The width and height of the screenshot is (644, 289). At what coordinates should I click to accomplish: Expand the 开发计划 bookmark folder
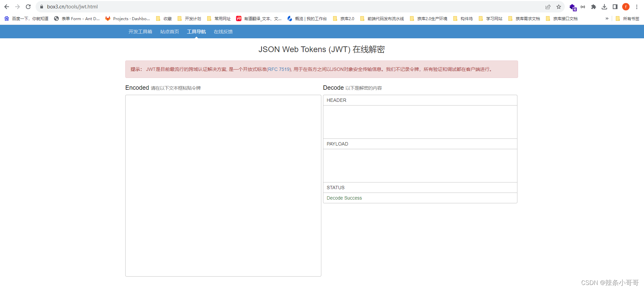(189, 18)
